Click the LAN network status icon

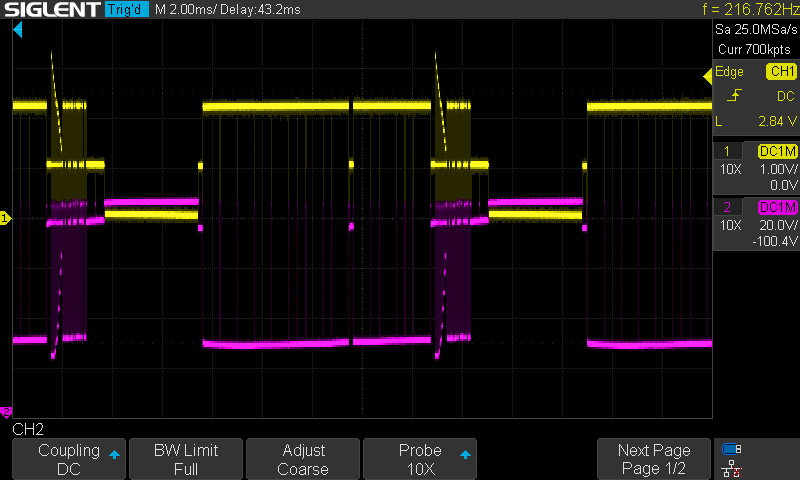(732, 468)
